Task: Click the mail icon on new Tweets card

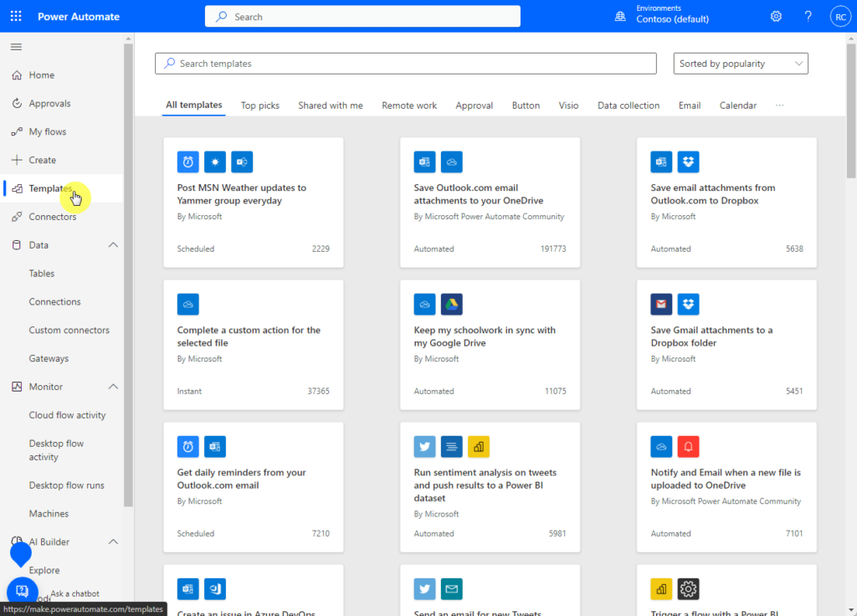Action: pos(451,588)
